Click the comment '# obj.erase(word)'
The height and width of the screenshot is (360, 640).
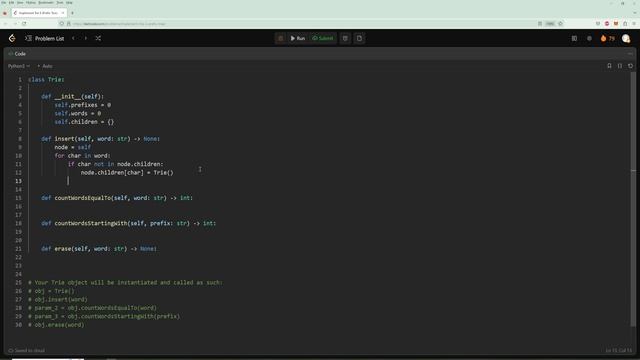coord(56,325)
